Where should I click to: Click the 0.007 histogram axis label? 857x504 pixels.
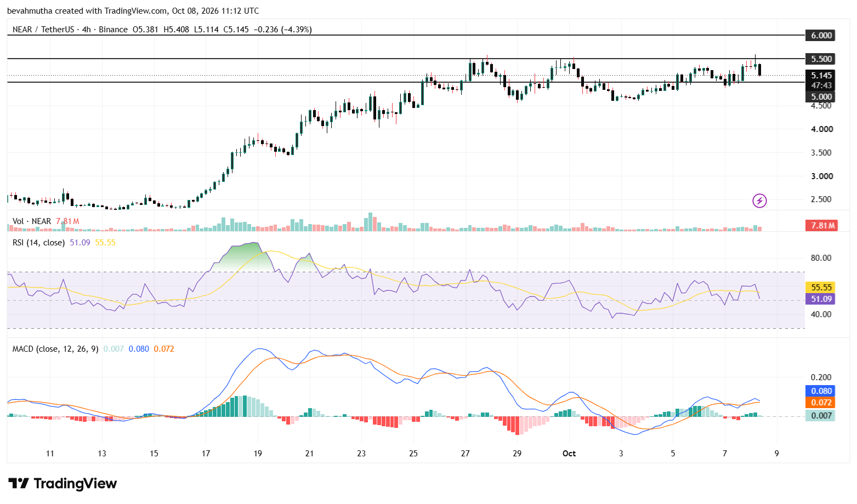click(821, 416)
